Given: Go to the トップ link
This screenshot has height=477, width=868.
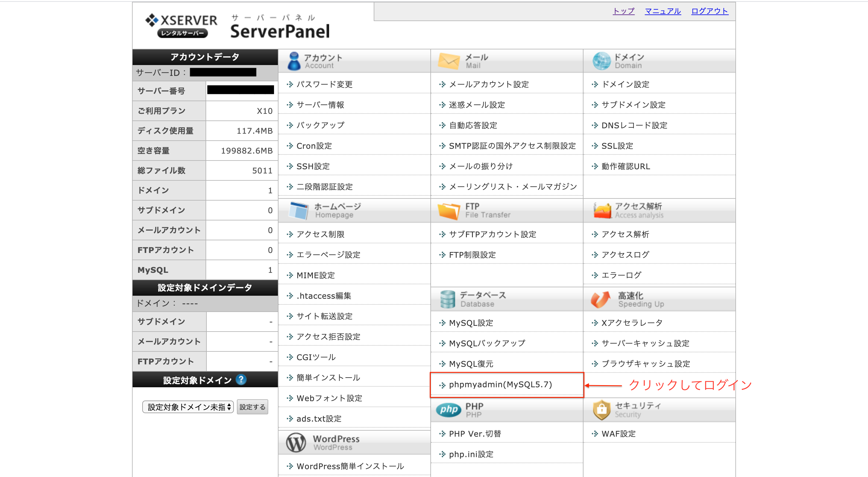Looking at the screenshot, I should (623, 11).
